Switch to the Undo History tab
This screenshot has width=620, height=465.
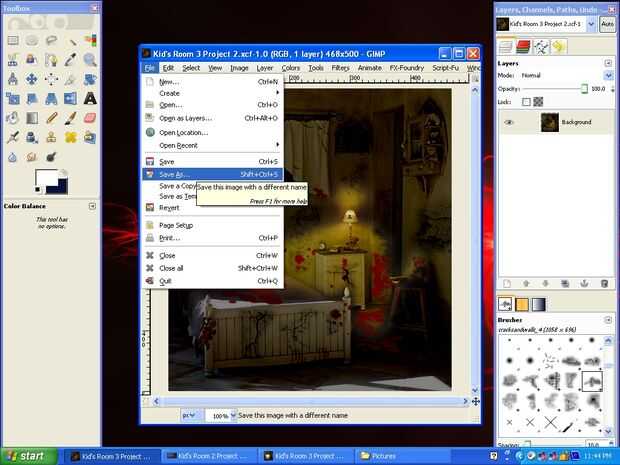click(559, 47)
